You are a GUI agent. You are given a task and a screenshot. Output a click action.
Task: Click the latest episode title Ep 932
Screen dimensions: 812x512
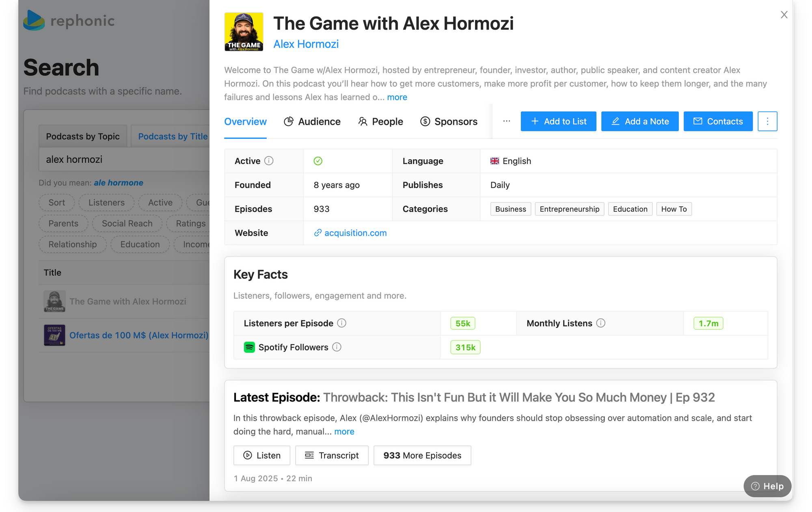(519, 398)
